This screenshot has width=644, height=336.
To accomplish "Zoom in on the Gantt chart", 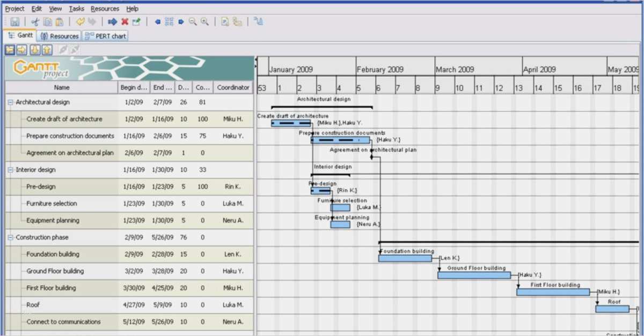I will point(204,22).
